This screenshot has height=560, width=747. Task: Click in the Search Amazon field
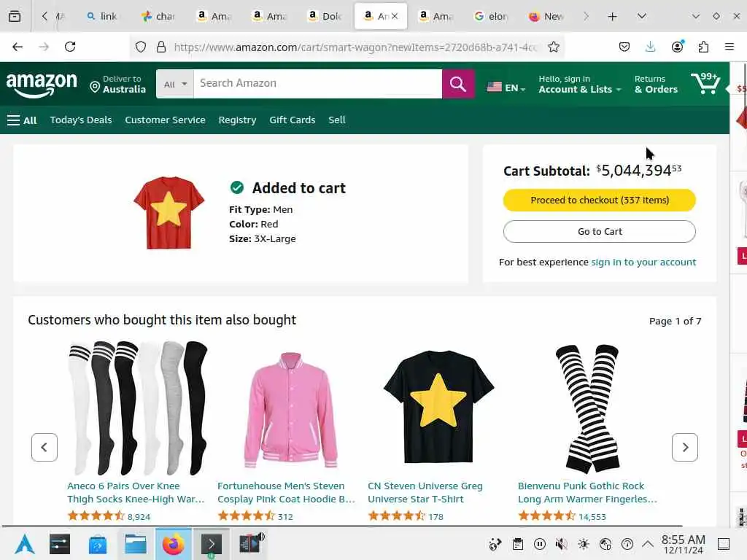click(318, 84)
